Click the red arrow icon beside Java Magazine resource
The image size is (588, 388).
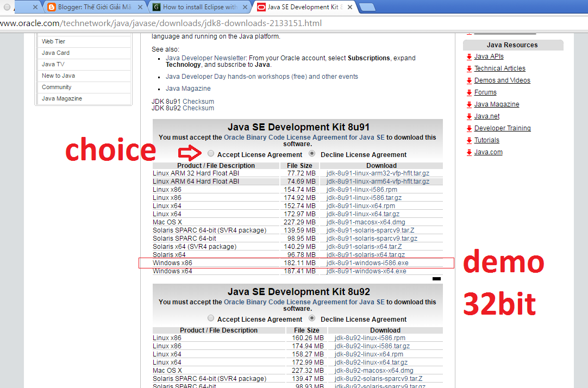pyautogui.click(x=469, y=104)
